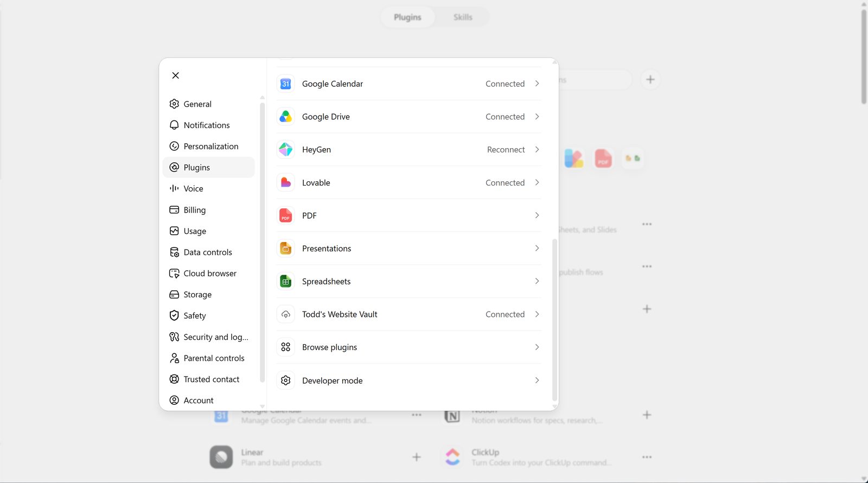868x483 pixels.
Task: Click the Lovable heart icon
Action: click(286, 183)
